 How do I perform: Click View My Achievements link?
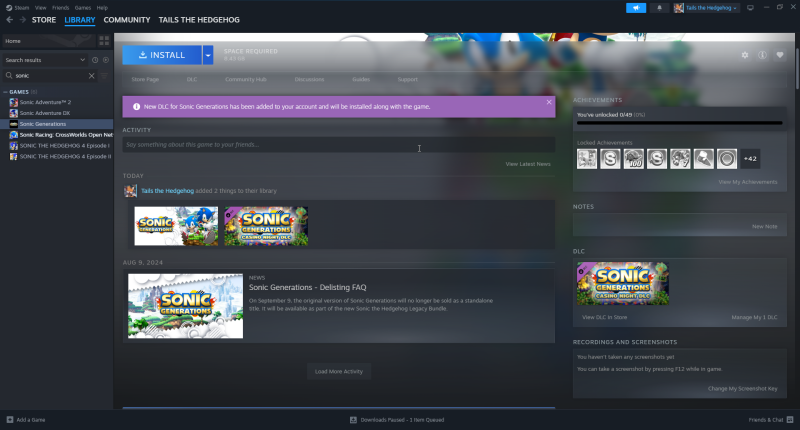[747, 182]
